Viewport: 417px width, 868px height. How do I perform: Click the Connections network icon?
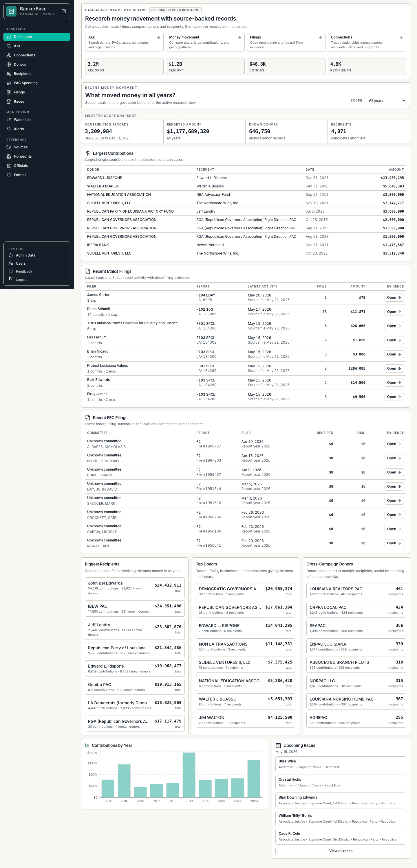(9, 55)
